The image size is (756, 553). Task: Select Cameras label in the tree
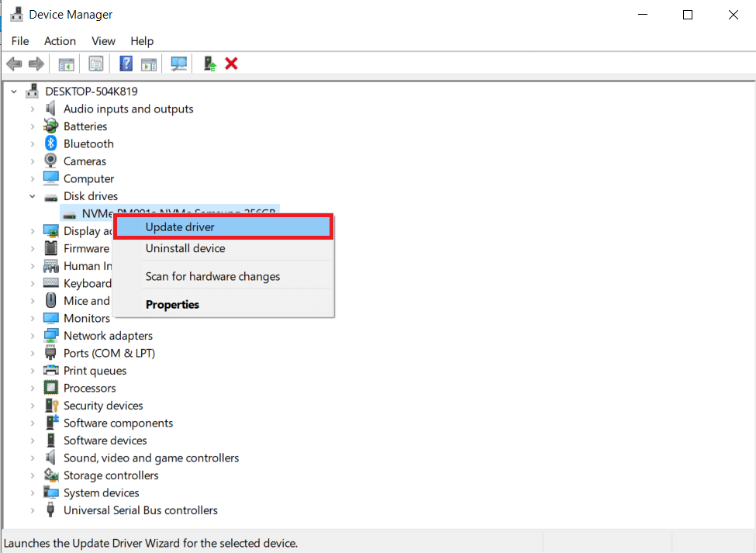(85, 161)
